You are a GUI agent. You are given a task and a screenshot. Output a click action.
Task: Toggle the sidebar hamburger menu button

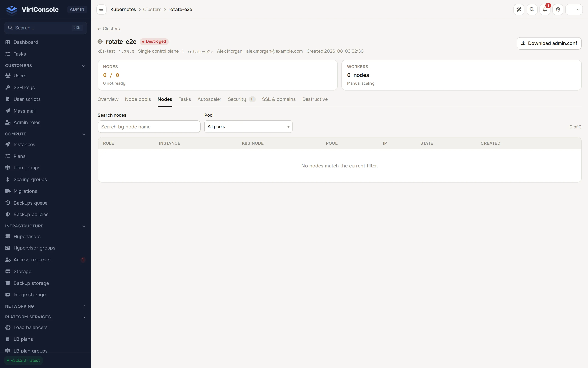coord(101,10)
